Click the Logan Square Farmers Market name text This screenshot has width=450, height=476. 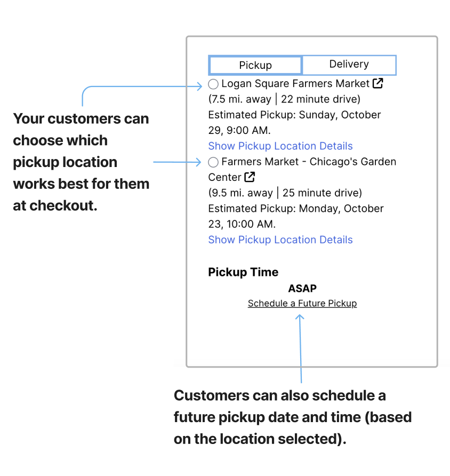[295, 84]
